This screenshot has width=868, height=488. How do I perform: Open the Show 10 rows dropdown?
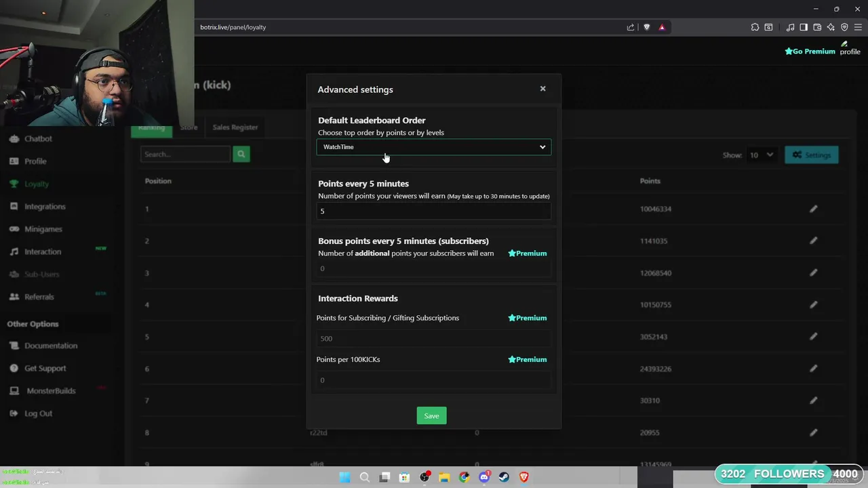761,155
